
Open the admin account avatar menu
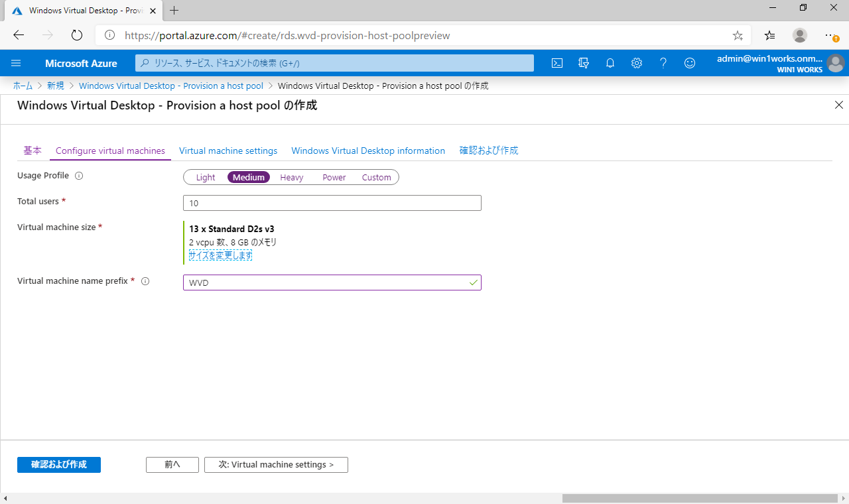[x=835, y=63]
